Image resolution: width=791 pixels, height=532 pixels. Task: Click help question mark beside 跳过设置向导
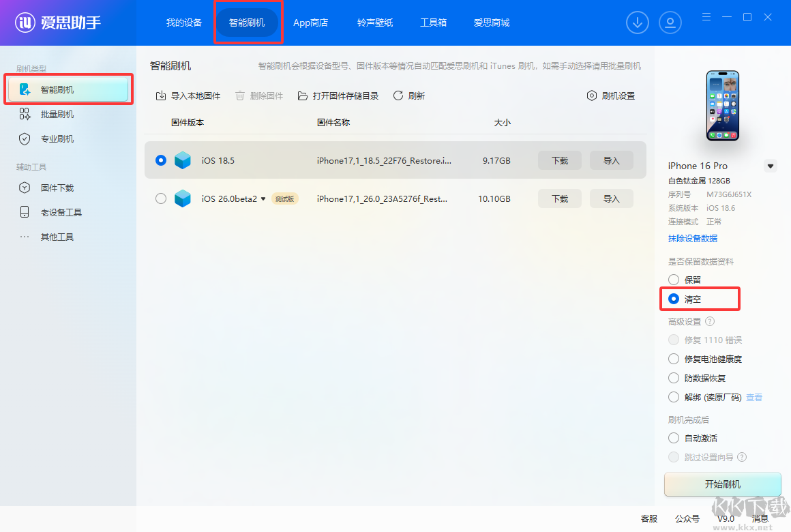point(742,457)
